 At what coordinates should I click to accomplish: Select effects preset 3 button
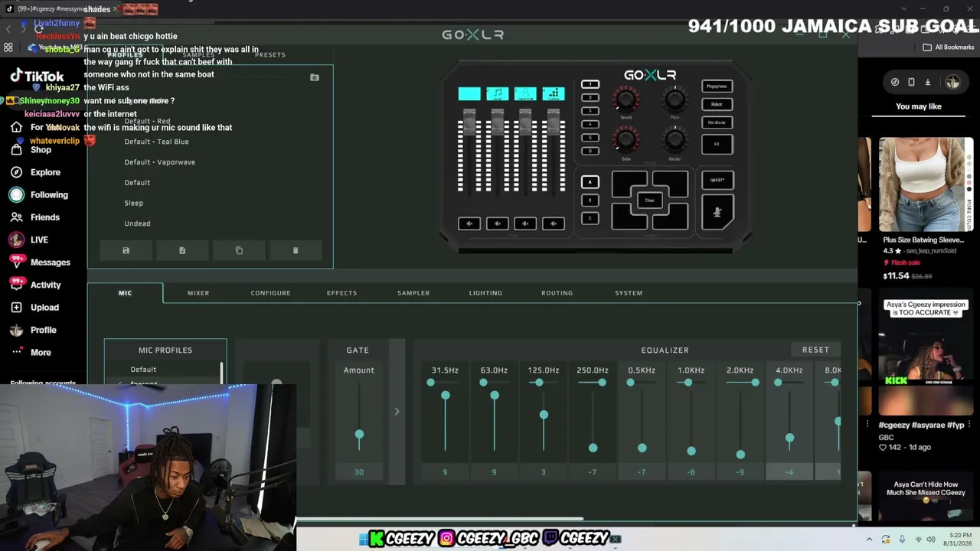590,111
